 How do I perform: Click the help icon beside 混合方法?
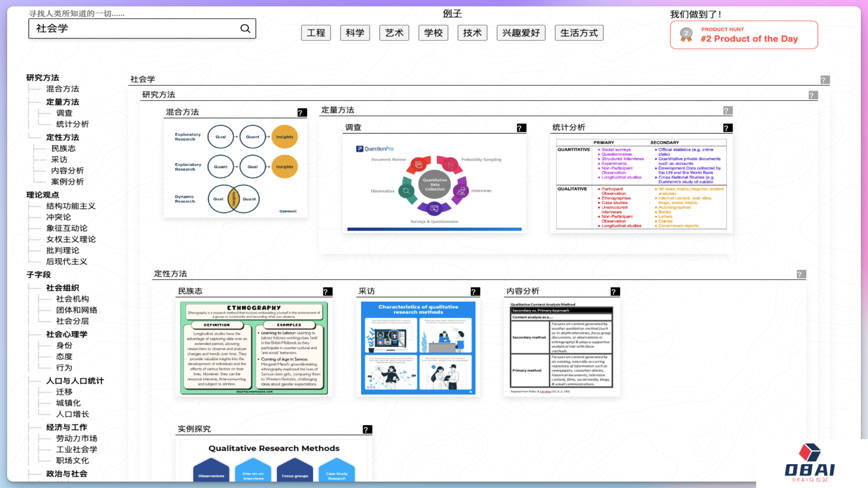click(x=302, y=113)
